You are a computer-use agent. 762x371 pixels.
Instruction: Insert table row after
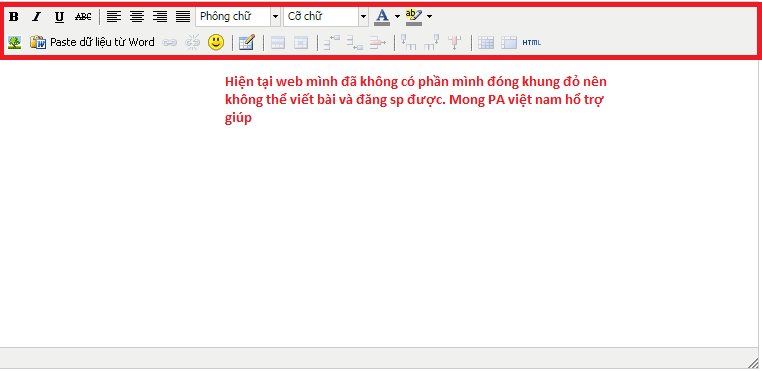[355, 43]
